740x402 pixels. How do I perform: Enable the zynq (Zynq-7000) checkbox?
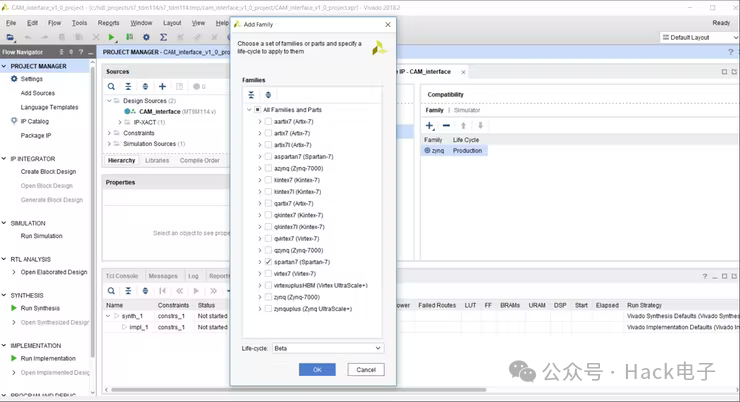click(268, 297)
